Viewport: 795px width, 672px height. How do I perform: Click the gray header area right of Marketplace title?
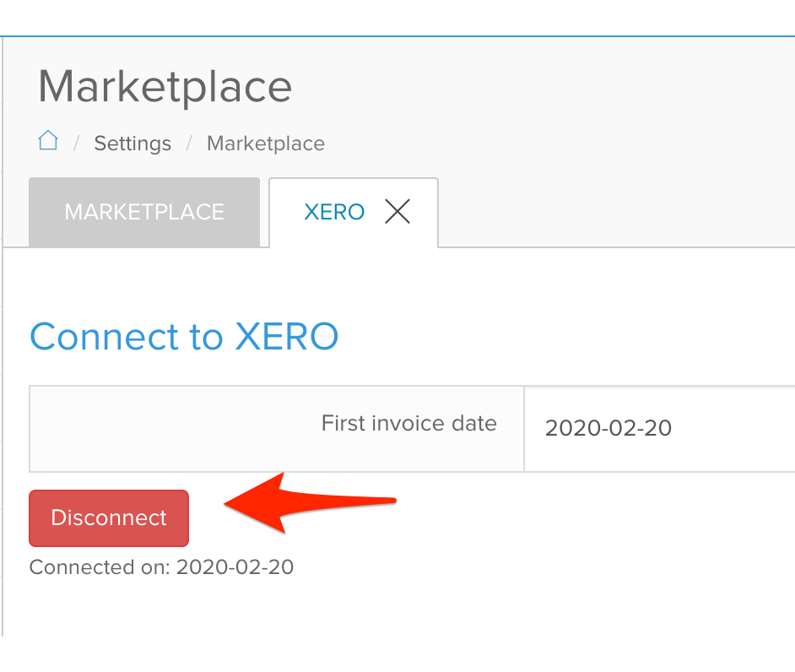pos(549,93)
